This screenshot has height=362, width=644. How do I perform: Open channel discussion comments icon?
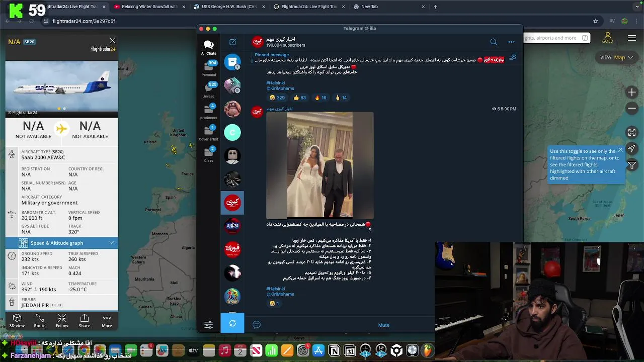(257, 325)
